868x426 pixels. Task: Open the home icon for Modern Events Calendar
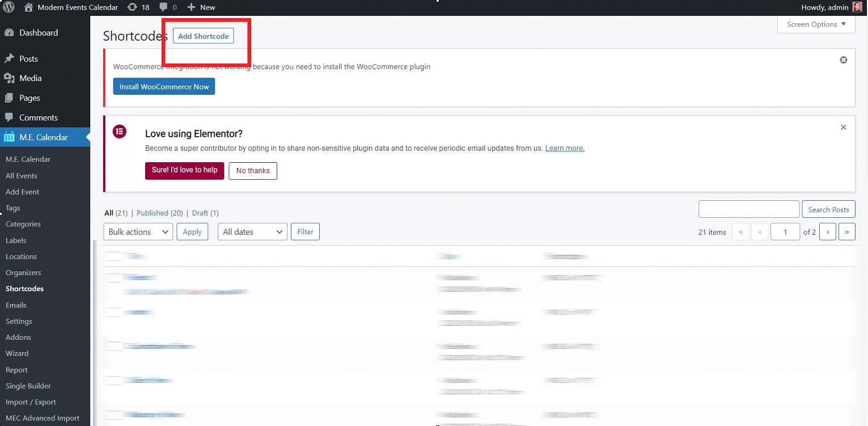[x=28, y=7]
